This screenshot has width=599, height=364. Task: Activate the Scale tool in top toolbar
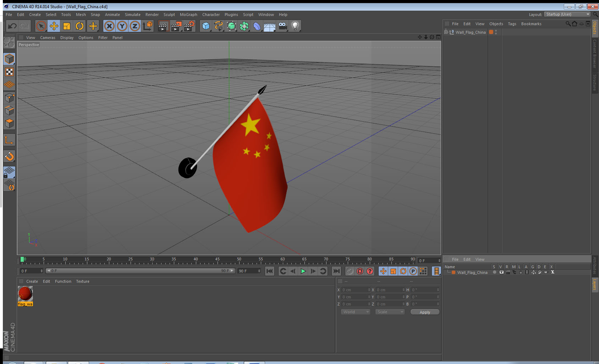pyautogui.click(x=67, y=26)
